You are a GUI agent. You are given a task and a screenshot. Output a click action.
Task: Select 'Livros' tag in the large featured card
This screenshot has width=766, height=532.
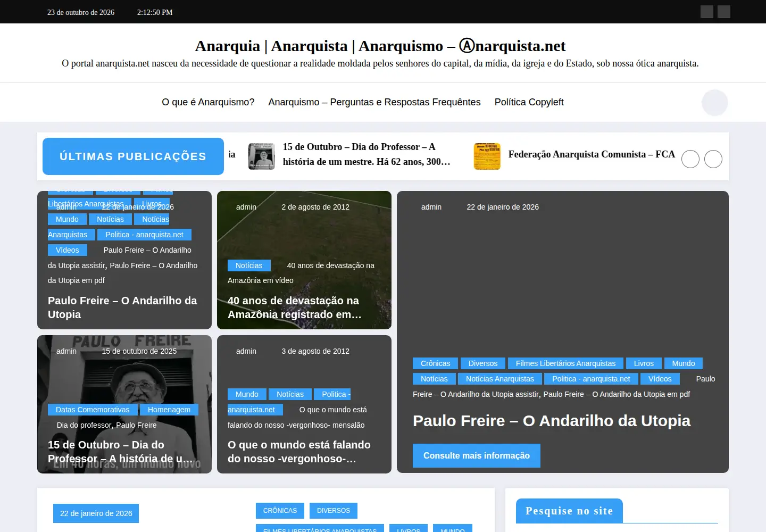[644, 363]
